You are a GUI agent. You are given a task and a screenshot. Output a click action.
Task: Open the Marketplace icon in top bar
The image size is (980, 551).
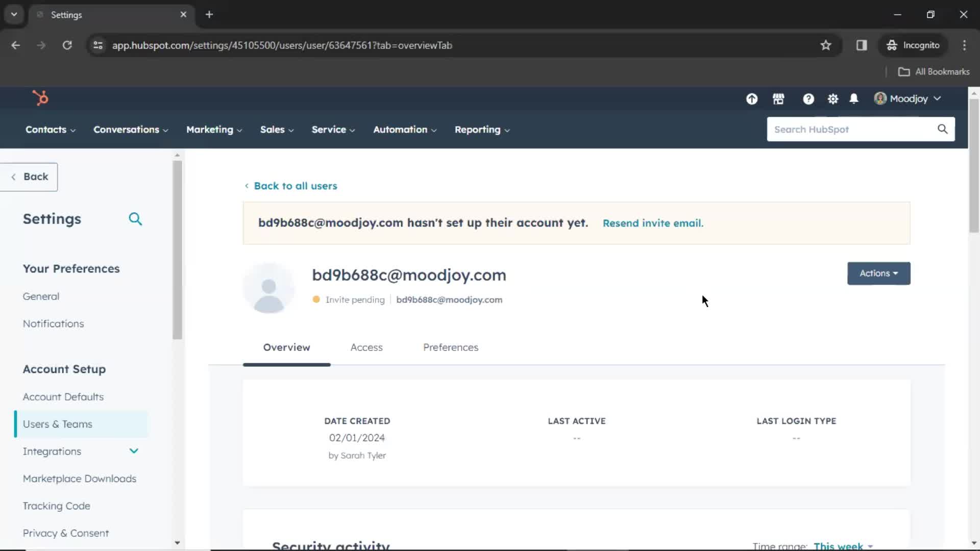[778, 99]
